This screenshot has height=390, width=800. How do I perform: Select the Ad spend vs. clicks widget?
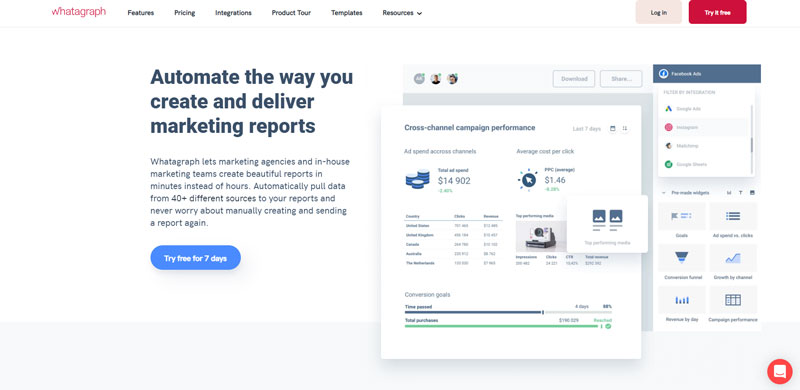pyautogui.click(x=733, y=216)
